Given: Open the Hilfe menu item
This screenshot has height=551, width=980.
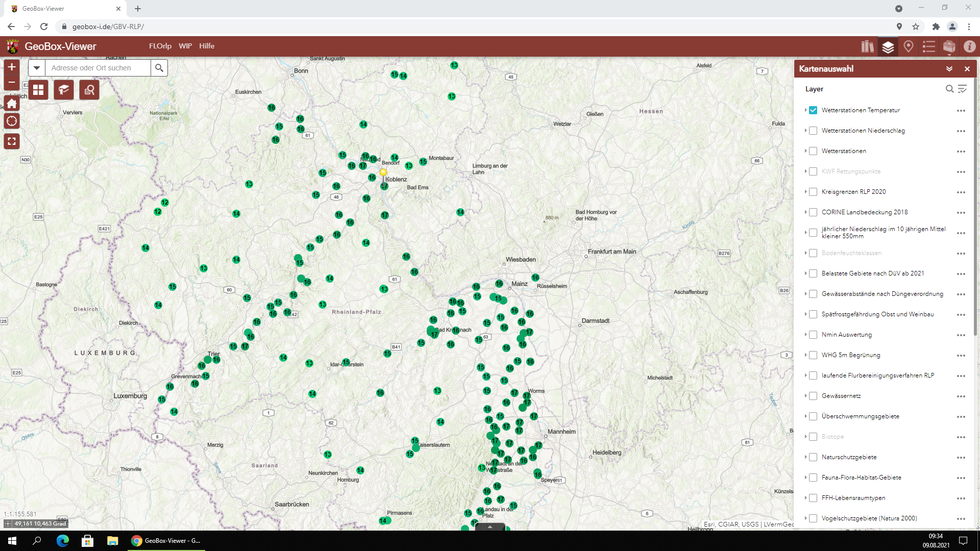Looking at the screenshot, I should tap(207, 46).
